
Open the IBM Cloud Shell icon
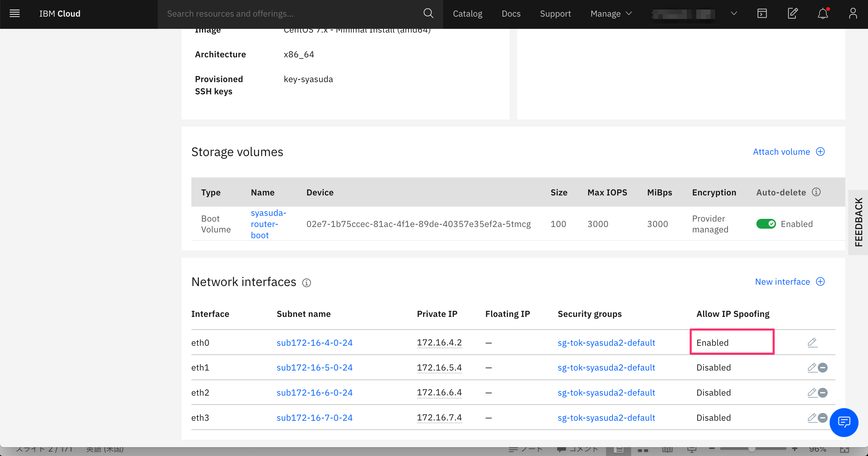click(762, 14)
